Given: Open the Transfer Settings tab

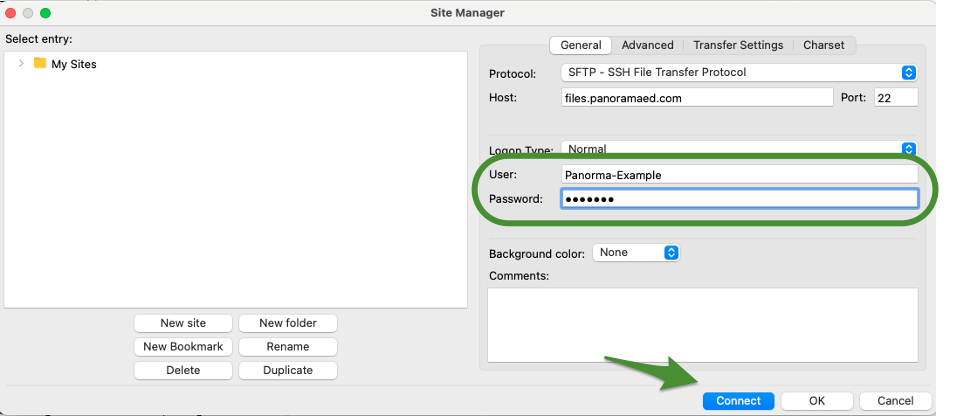Looking at the screenshot, I should 738,45.
